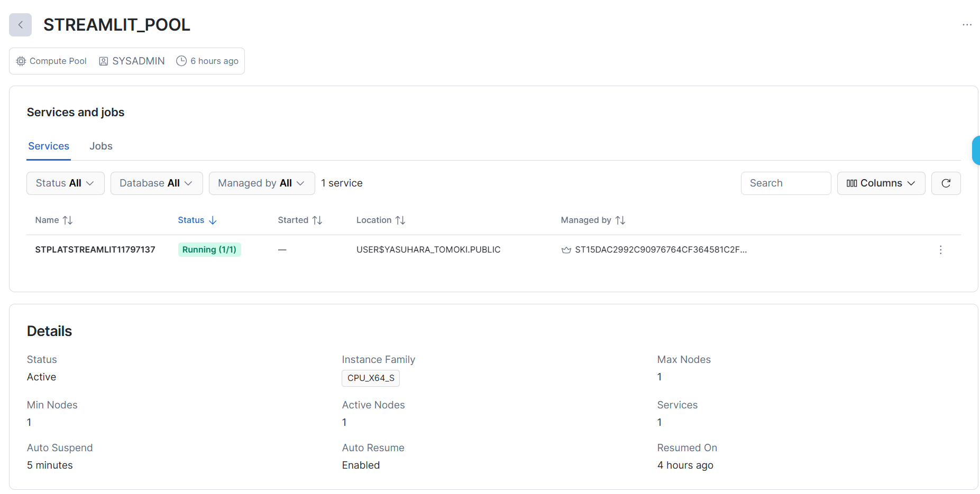Refresh the services list
Screen dimensions: 980x494
coord(946,183)
